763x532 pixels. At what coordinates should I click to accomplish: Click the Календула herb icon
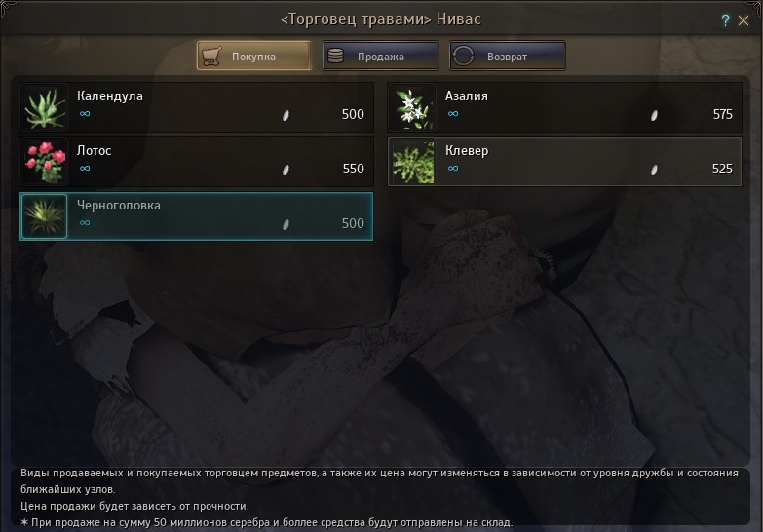click(x=44, y=107)
